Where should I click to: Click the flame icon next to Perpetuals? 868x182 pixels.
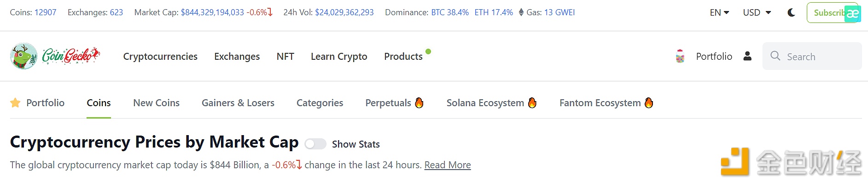(x=419, y=102)
